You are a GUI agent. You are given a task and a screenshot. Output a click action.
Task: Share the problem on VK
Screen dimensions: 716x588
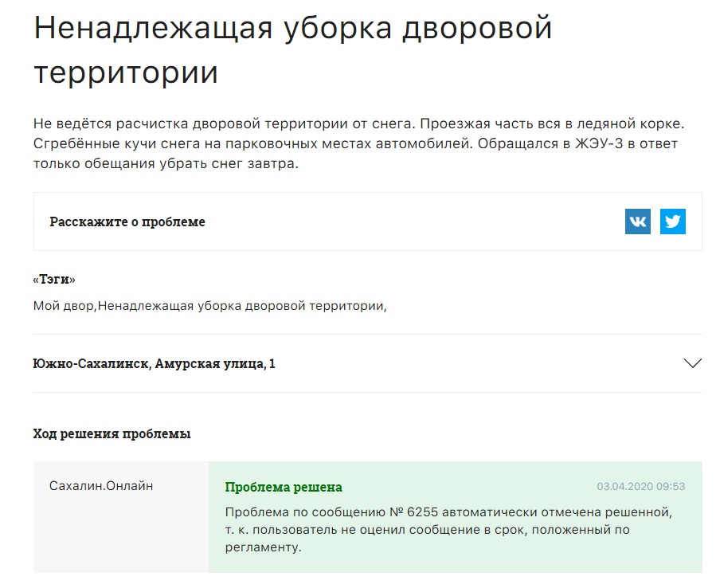(638, 221)
